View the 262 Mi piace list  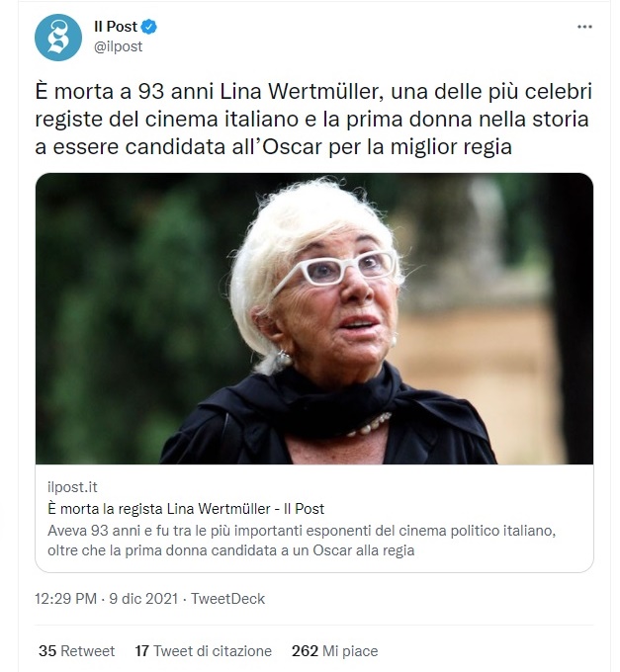335,651
